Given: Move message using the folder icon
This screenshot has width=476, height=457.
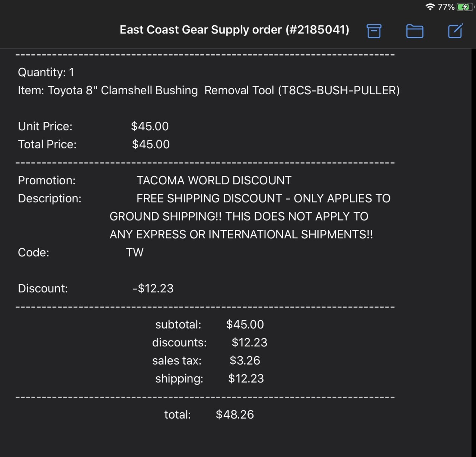Looking at the screenshot, I should [415, 31].
